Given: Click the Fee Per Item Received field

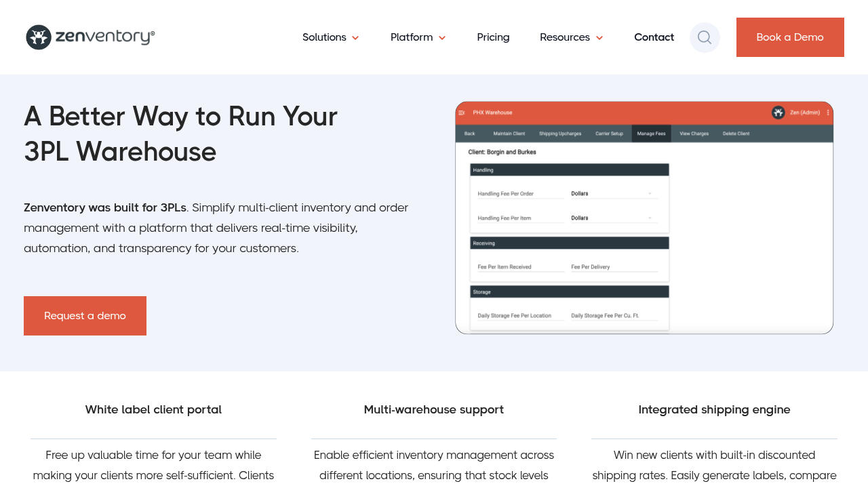Looking at the screenshot, I should [x=520, y=267].
